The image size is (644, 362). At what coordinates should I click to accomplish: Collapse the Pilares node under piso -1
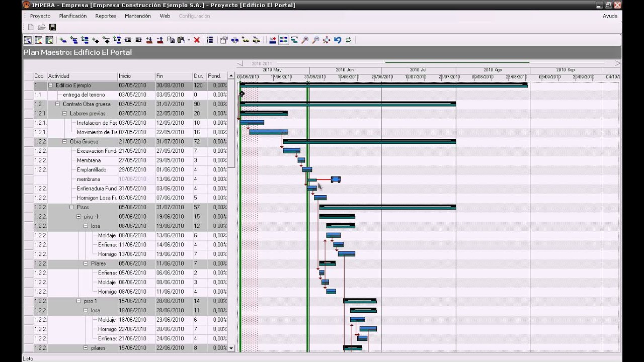click(86, 263)
